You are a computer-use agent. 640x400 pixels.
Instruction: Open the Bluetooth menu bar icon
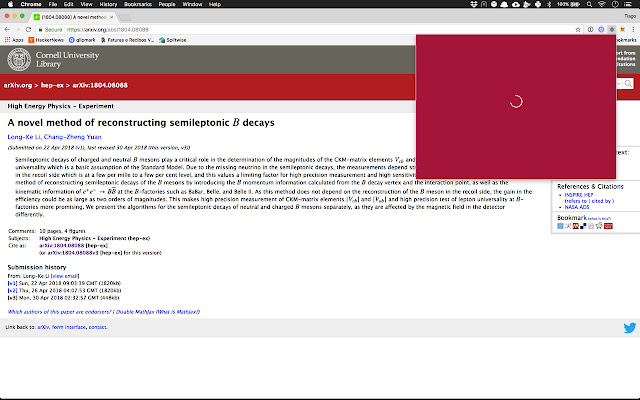coord(549,4)
